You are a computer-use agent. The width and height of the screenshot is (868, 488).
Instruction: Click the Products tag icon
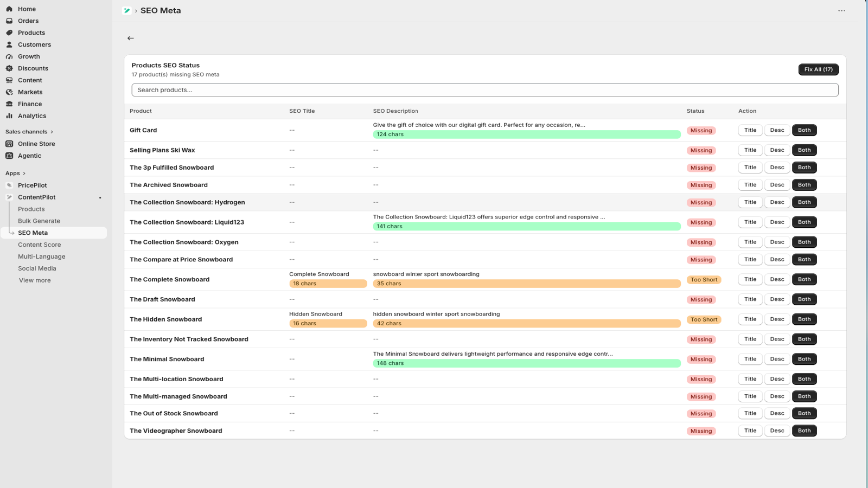9,33
